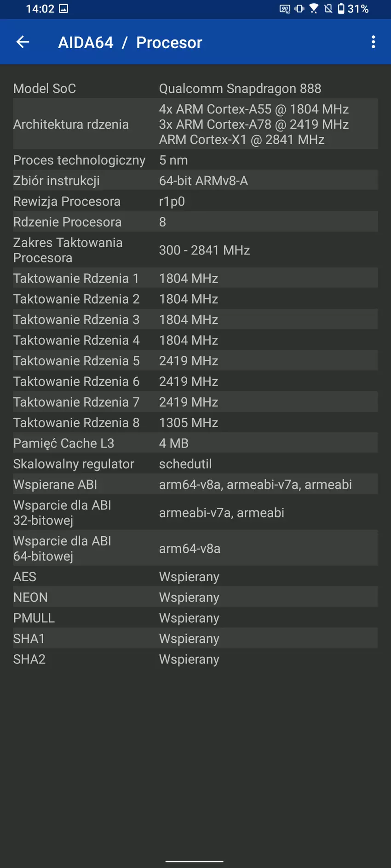This screenshot has height=868, width=391.
Task: Select the Taktowanie Rdzenia 8 row
Action: (195, 422)
